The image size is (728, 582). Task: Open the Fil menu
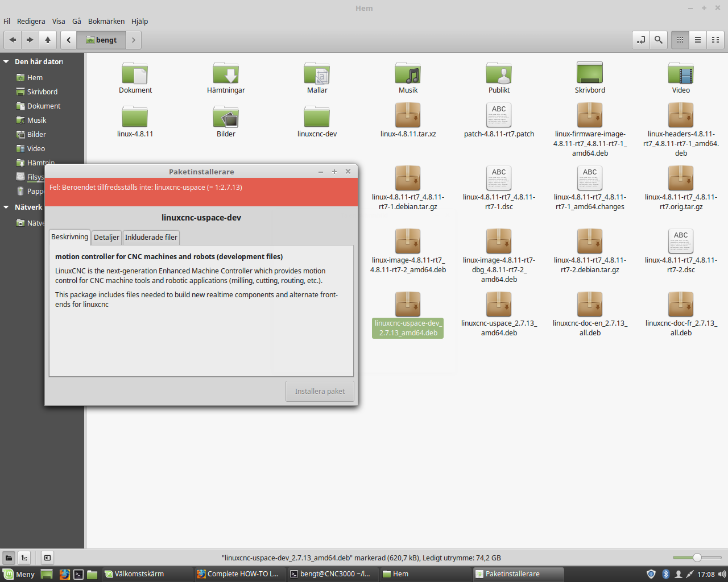tap(7, 21)
